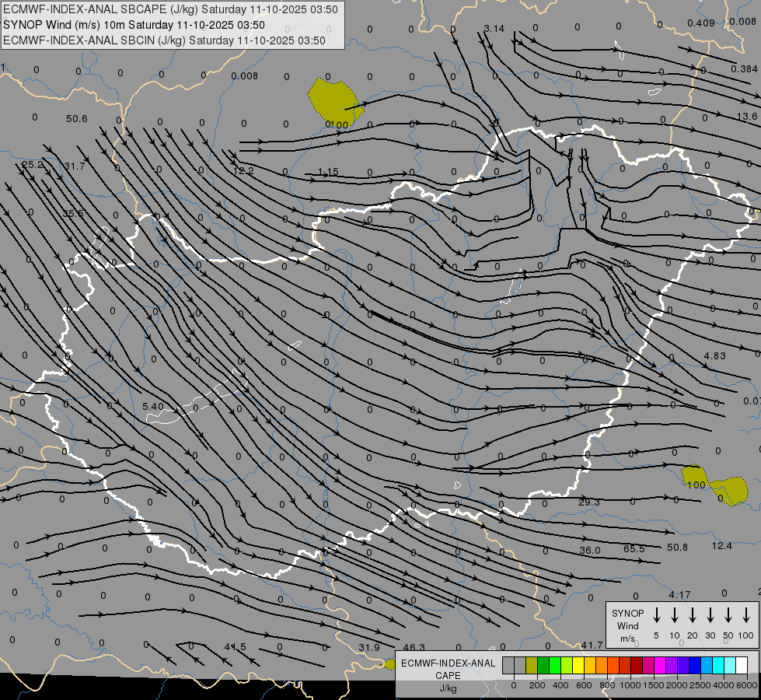Click the large olive CAPE patch at top
This screenshot has height=700, width=761.
(335, 102)
